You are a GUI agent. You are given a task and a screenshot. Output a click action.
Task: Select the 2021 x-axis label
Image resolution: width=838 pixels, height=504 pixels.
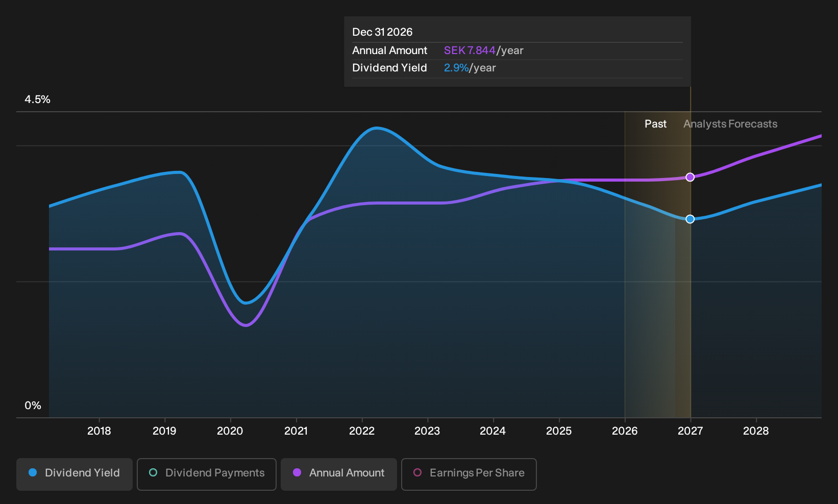[x=296, y=431]
